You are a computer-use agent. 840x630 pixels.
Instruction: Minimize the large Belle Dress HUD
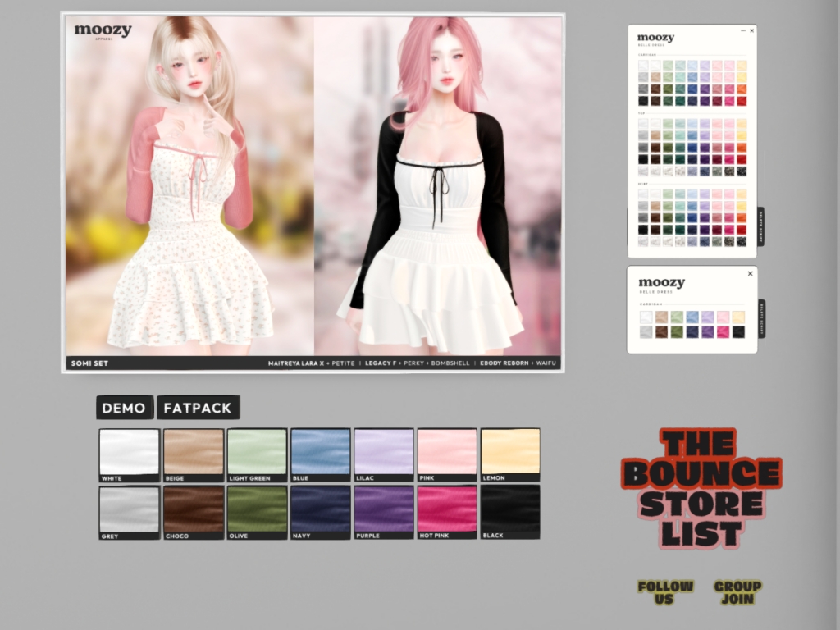[743, 31]
